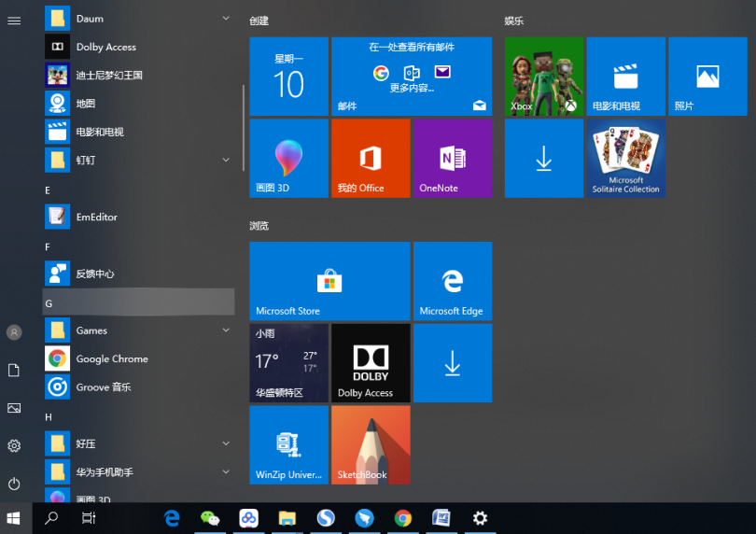Viewport: 756px width, 534px height.
Task: Open the 照片 photos tile
Action: click(707, 77)
